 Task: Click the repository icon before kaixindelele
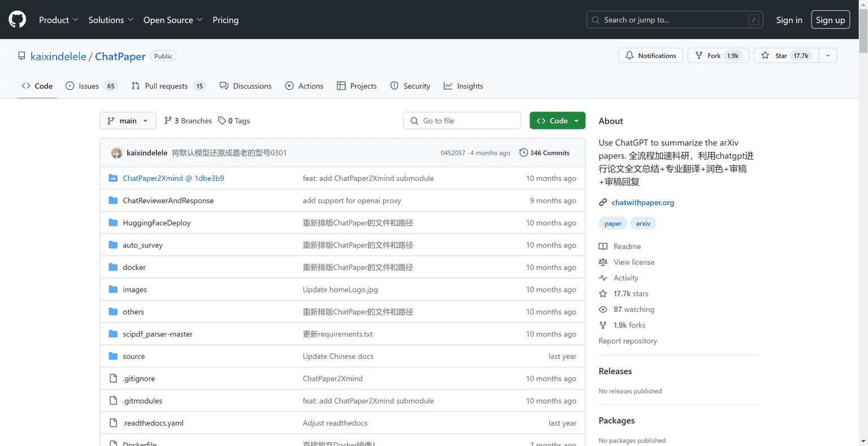pos(21,56)
